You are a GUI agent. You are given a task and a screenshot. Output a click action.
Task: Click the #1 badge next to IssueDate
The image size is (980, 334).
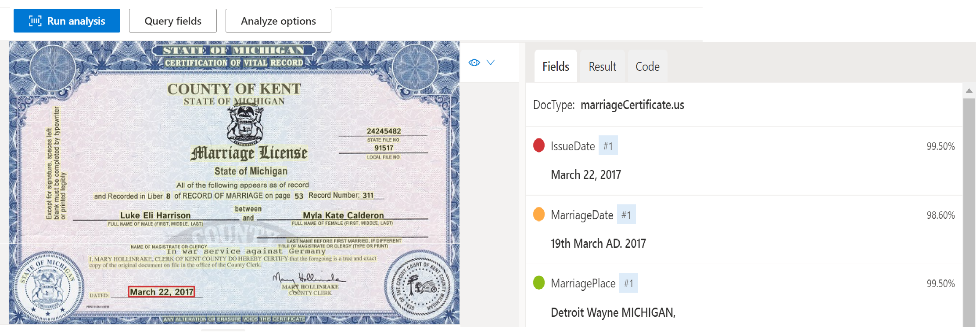(608, 145)
